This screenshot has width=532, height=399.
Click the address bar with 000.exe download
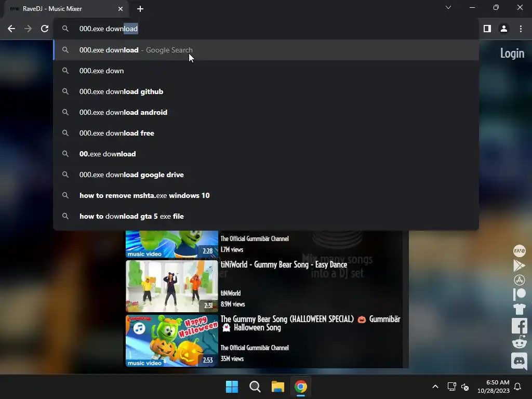pos(267,29)
